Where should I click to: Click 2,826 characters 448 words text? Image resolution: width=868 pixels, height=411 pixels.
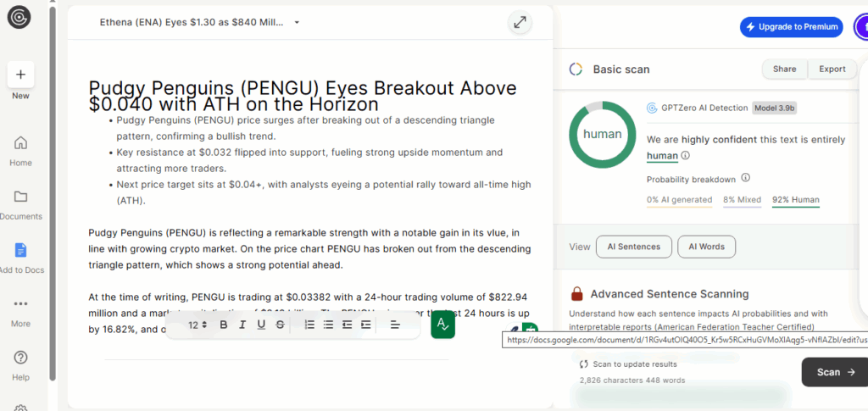(x=632, y=380)
